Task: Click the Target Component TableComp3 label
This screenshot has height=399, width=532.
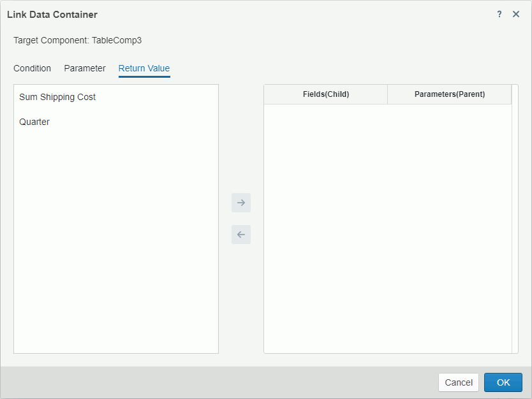Action: [78, 40]
